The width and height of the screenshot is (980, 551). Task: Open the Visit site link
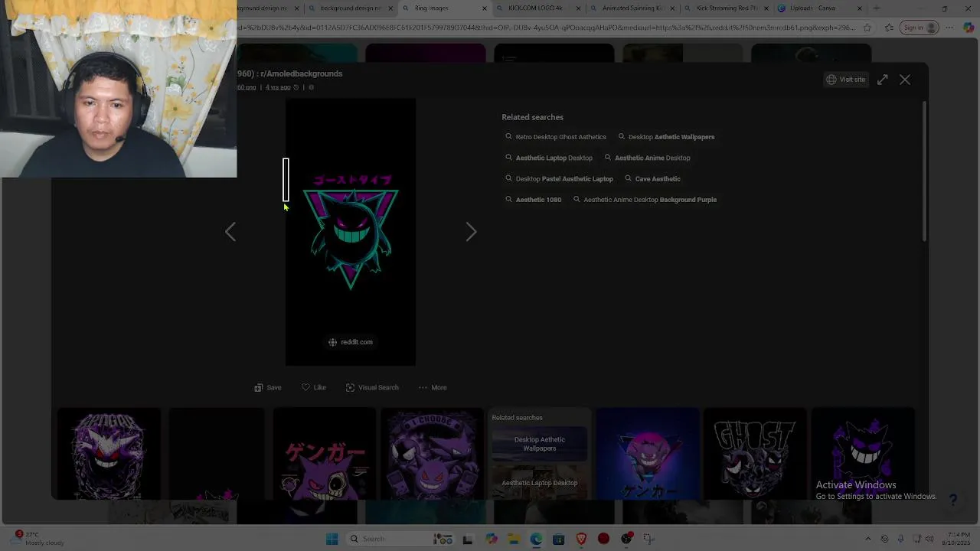pyautogui.click(x=846, y=80)
